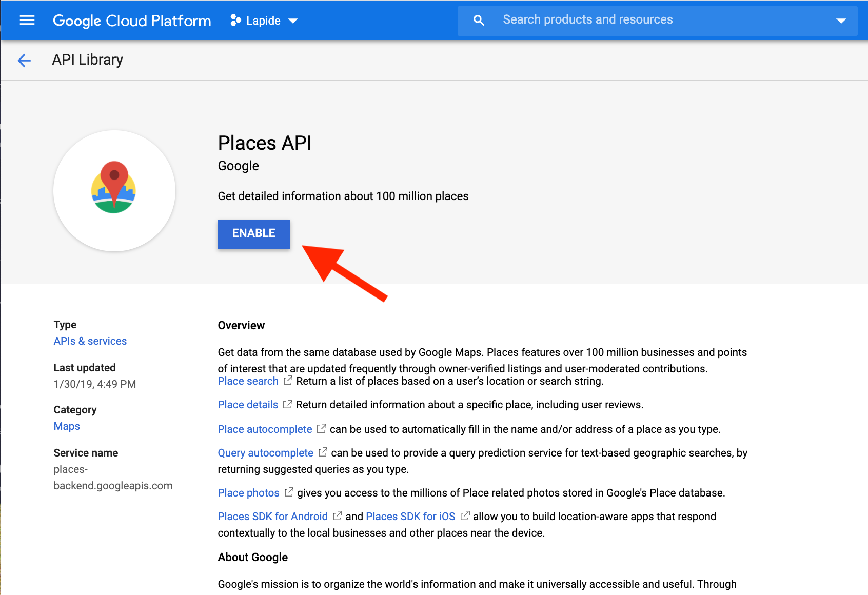Open the navigation hamburger menu
This screenshot has width=868, height=595.
(27, 21)
